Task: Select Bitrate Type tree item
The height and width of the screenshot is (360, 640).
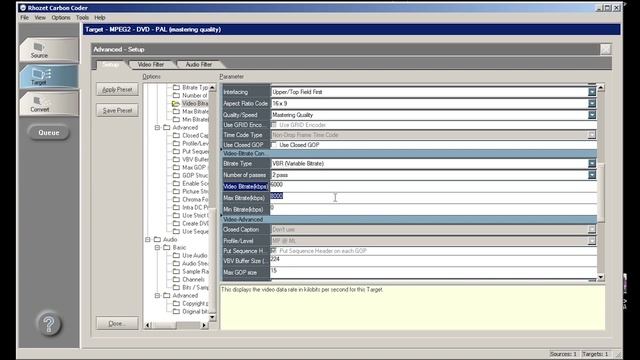Action: (x=195, y=87)
